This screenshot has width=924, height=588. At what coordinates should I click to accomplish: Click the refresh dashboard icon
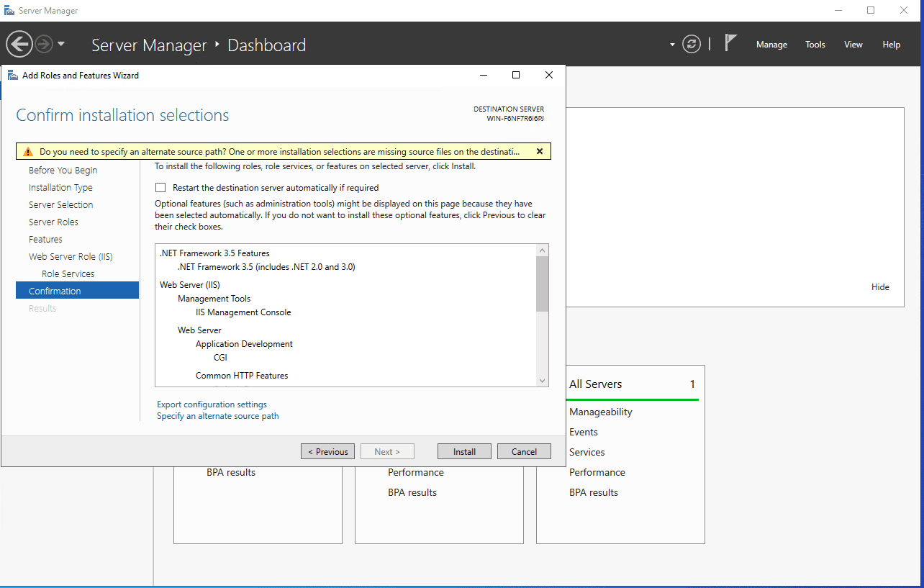[x=692, y=45]
